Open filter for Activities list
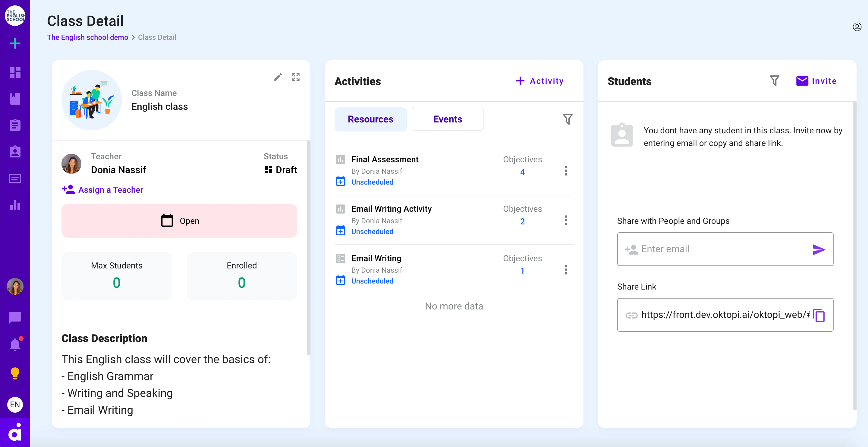Screen dimensions: 868x447 point(568,119)
